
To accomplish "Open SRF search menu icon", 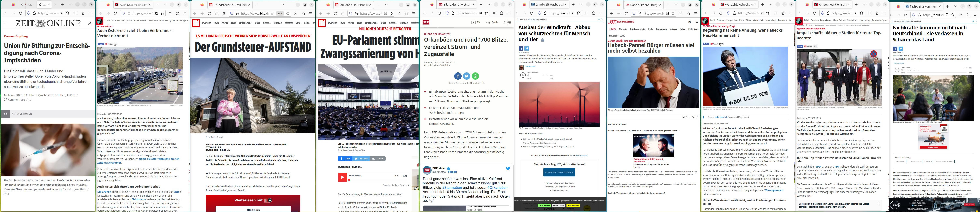I will (x=507, y=23).
